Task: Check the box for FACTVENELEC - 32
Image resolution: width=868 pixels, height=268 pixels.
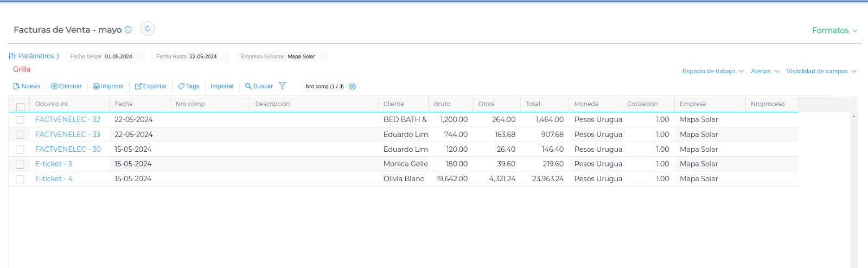Action: coord(20,120)
